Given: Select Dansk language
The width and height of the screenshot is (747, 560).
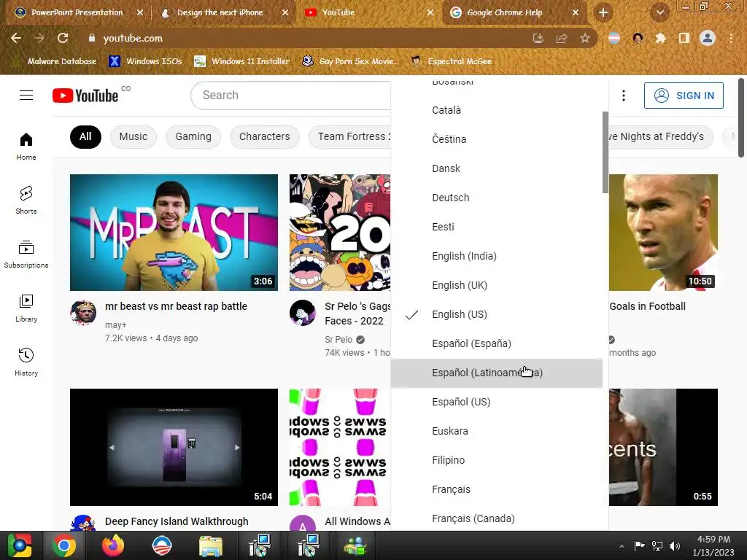Looking at the screenshot, I should coord(496,168).
